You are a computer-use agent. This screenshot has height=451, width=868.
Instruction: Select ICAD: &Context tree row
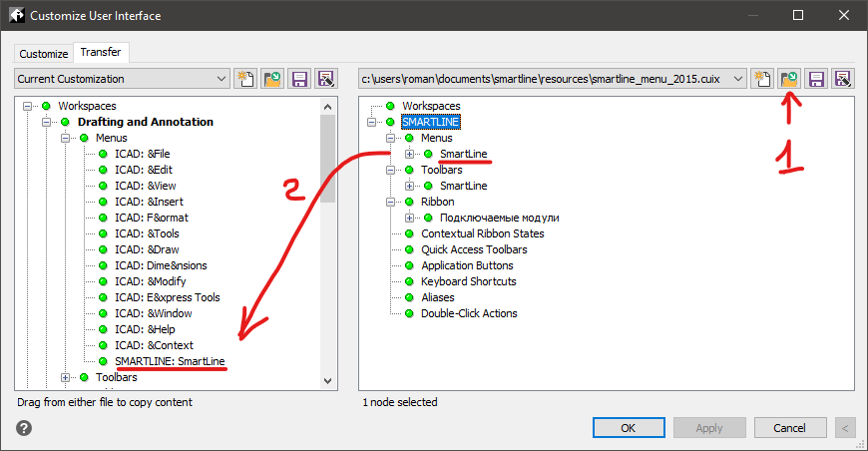pos(154,346)
